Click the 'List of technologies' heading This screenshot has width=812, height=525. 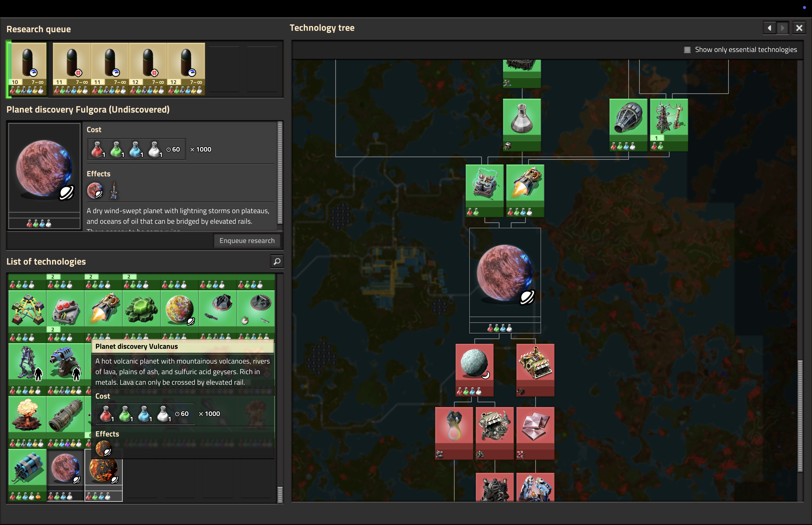(x=46, y=262)
